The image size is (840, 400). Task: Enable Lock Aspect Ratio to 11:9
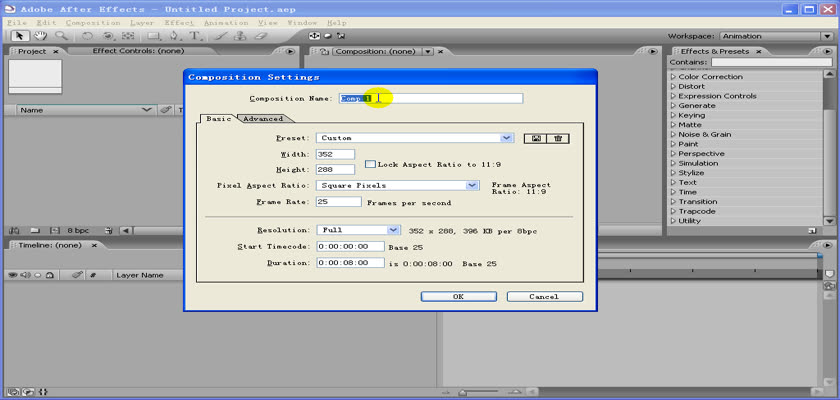370,164
